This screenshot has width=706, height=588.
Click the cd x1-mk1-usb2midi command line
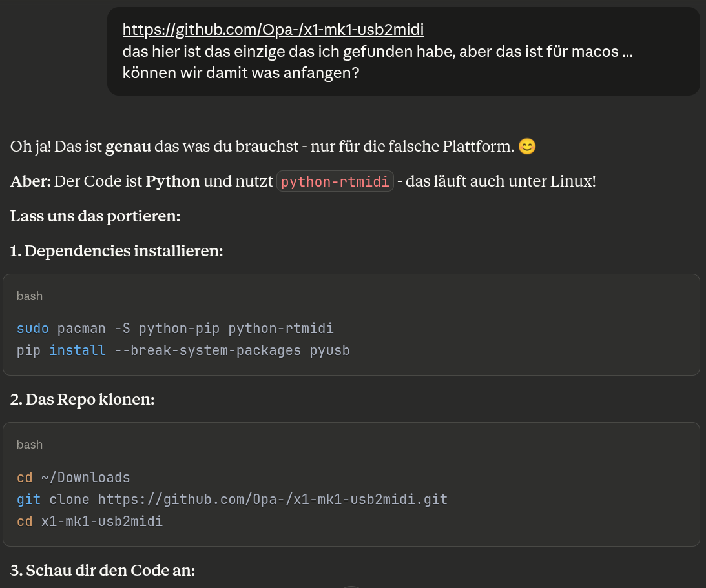coord(89,521)
